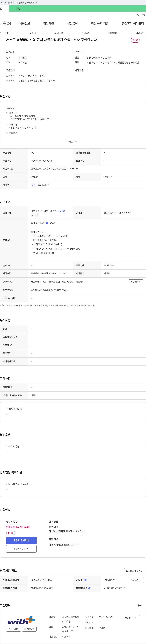
Task: Click the 수도권 3호선 남부터미널 station text
Action: 49,290
